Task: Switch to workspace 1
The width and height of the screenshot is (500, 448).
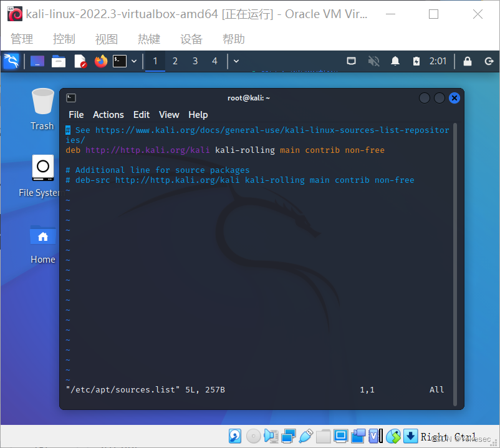Action: pyautogui.click(x=155, y=61)
